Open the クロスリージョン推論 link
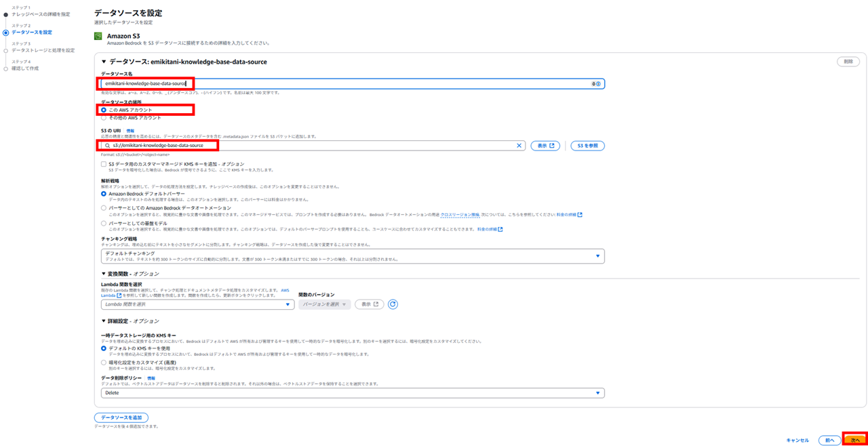This screenshot has height=448, width=868. (460, 215)
